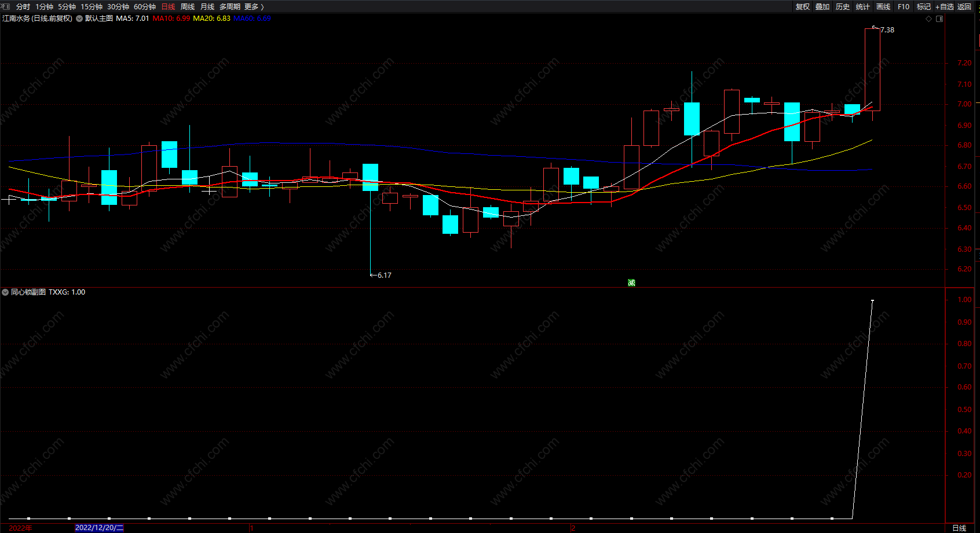Click the 江南水务 (日线.前复权) title

(38, 19)
